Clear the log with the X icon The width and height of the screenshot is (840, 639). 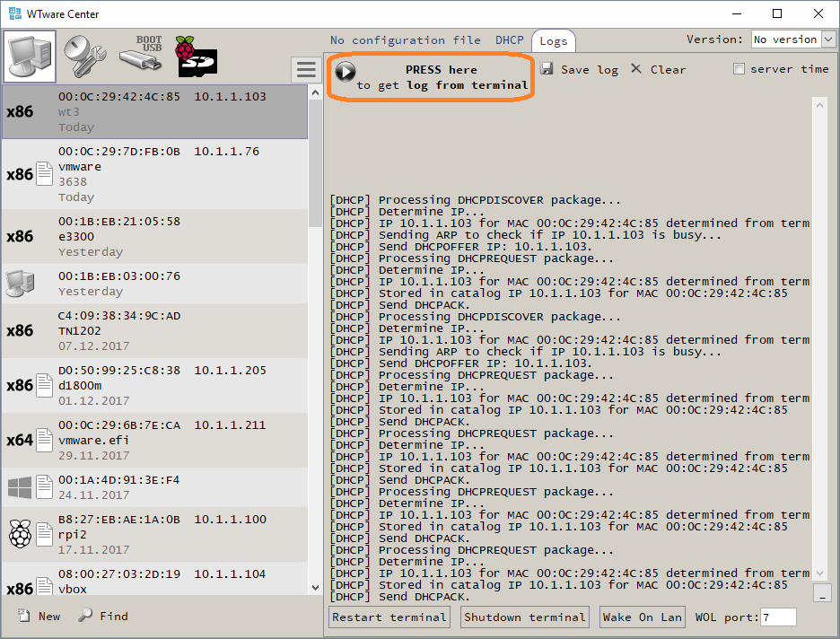tap(636, 69)
